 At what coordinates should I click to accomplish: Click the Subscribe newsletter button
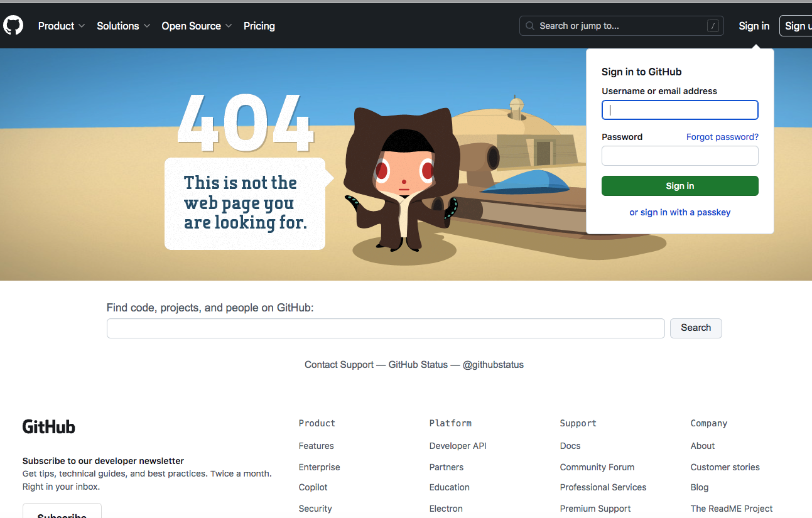pos(62,512)
